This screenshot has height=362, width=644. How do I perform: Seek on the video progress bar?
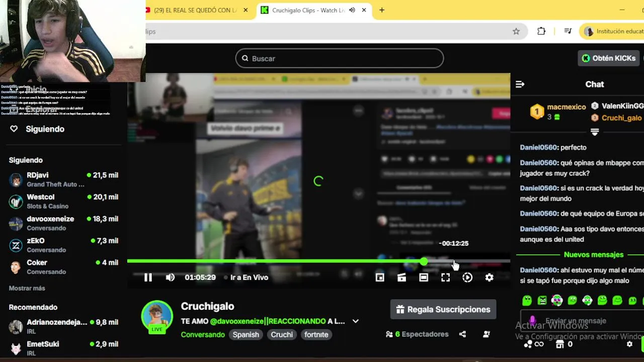pyautogui.click(x=318, y=261)
